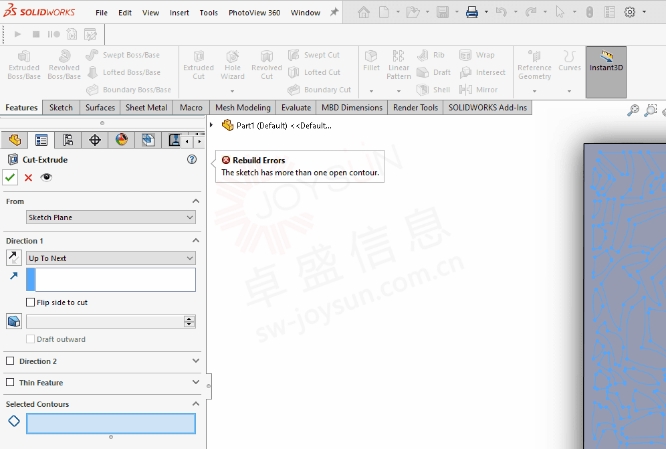Screen dimensions: 666x449
Task: Switch to the Macro tab
Action: pos(191,107)
